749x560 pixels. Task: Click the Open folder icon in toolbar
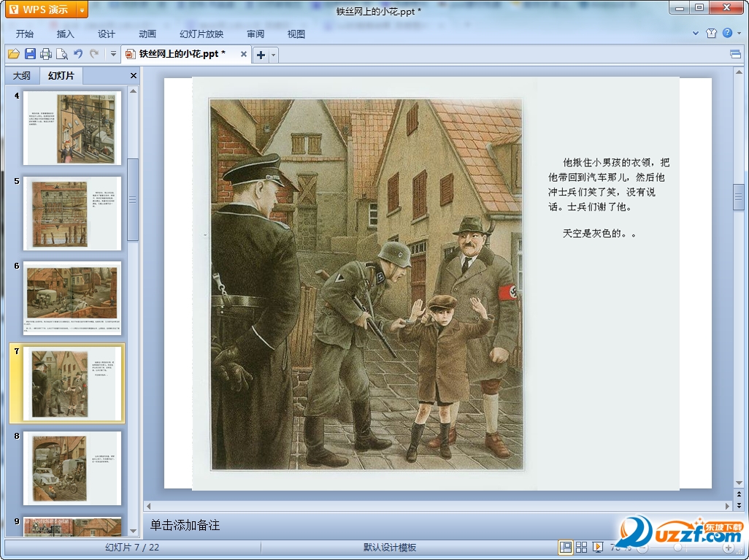tap(13, 54)
